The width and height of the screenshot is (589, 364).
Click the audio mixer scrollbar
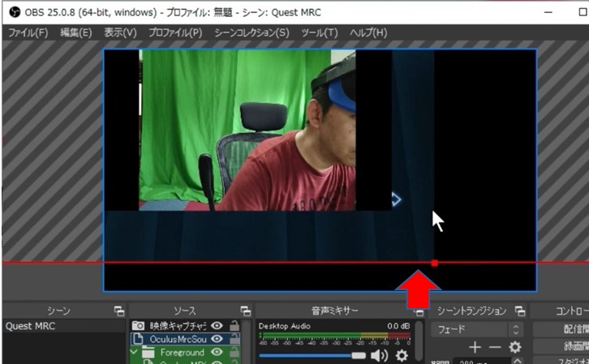point(419,341)
